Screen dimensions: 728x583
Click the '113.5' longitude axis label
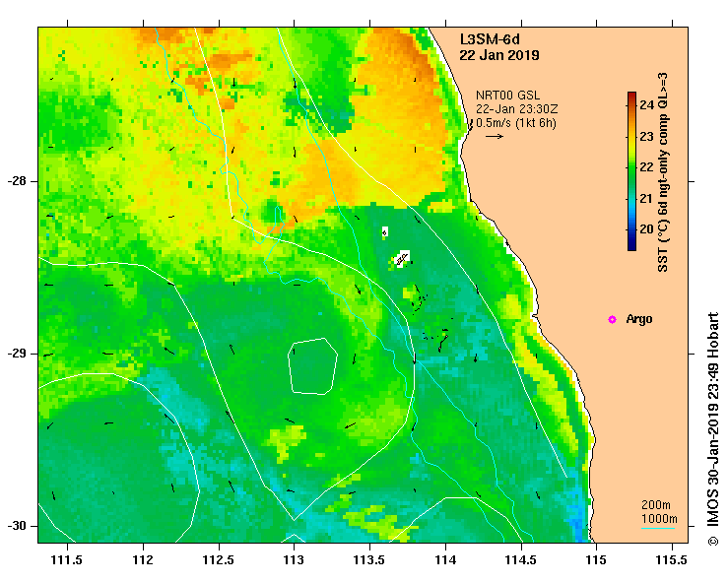click(369, 559)
